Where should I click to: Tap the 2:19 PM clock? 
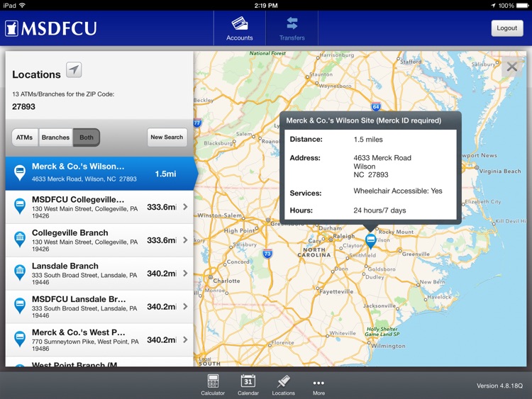coord(266,6)
